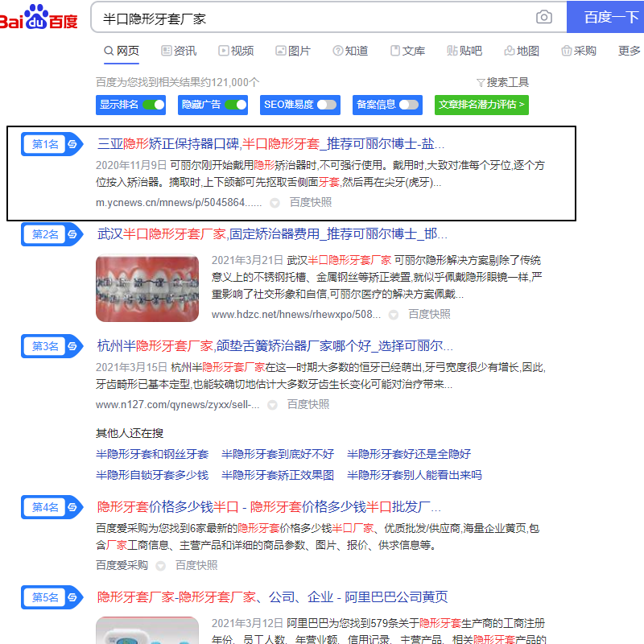Open 百度快照 for m.ycnews.cn result
Image resolution: width=644 pixels, height=644 pixels.
311,203
